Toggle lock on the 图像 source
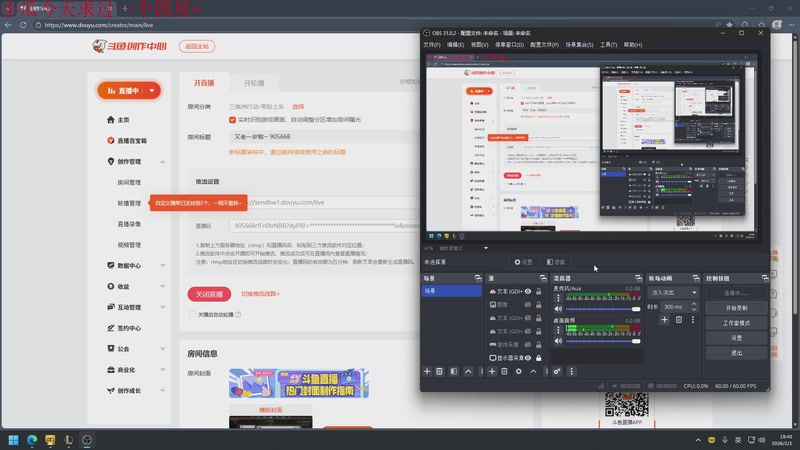This screenshot has height=450, width=800. [538, 305]
